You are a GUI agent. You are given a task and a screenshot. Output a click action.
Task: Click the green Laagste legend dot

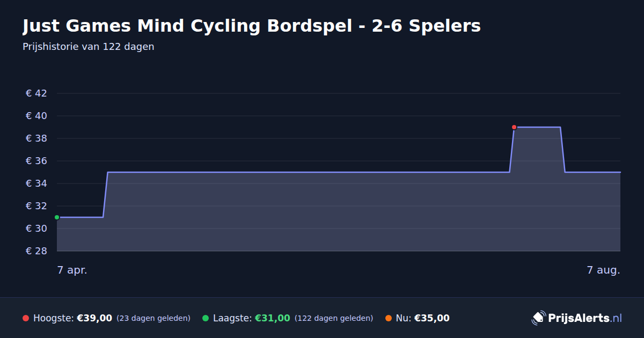coord(206,318)
